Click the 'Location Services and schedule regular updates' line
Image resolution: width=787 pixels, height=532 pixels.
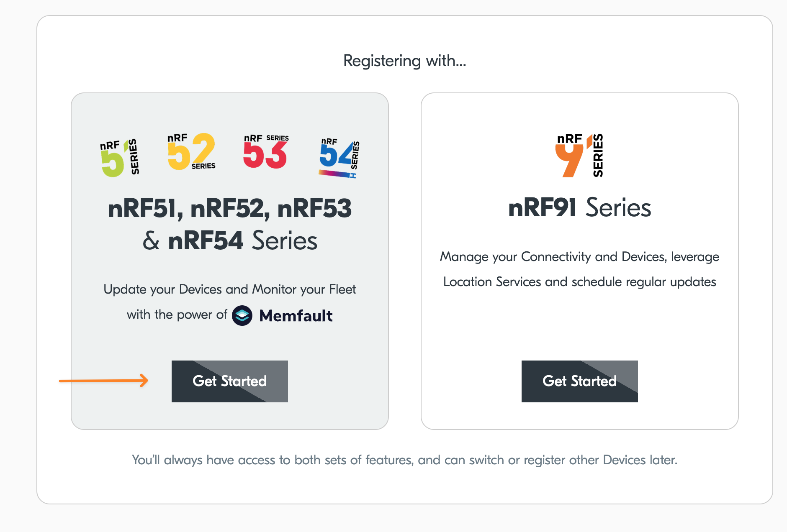579,282
